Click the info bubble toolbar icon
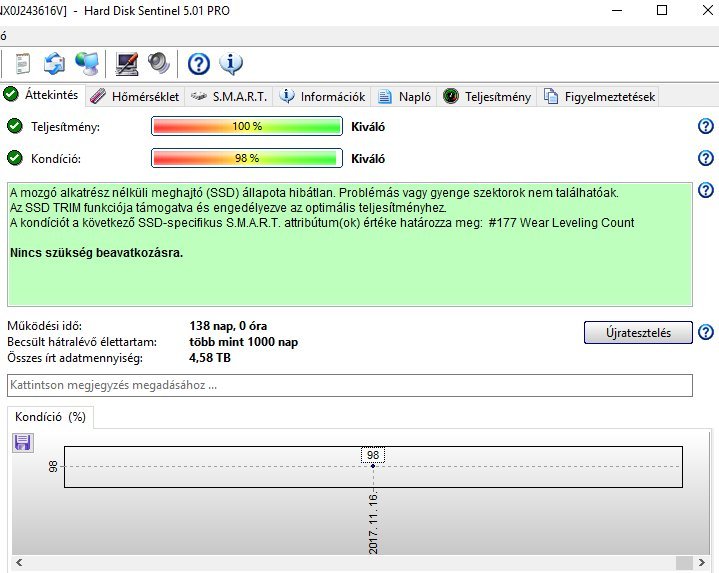The image size is (719, 573). (x=231, y=64)
